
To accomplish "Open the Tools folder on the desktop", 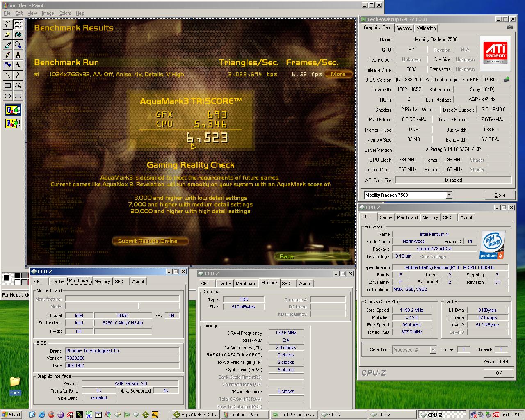I will (15, 386).
